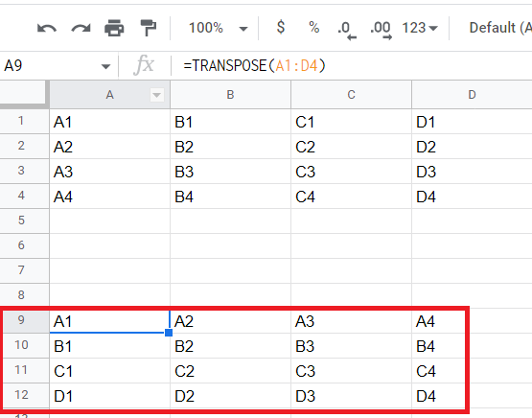Select row 9 header
This screenshot has height=418, width=532.
click(24, 320)
